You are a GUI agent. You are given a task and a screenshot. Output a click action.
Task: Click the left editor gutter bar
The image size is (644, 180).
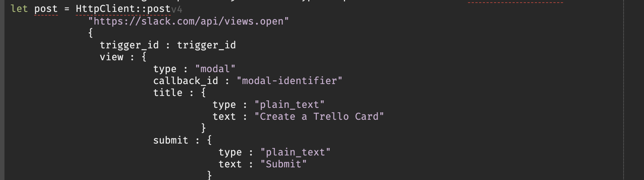pos(2,90)
